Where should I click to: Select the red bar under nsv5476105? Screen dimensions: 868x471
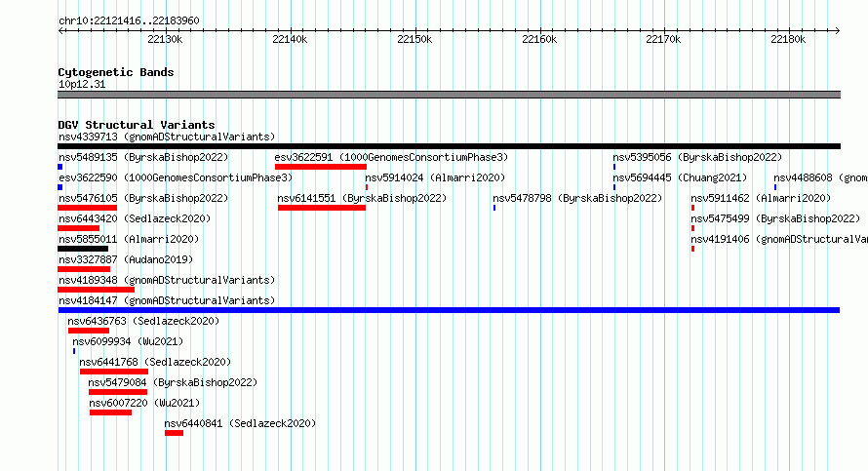click(x=87, y=208)
